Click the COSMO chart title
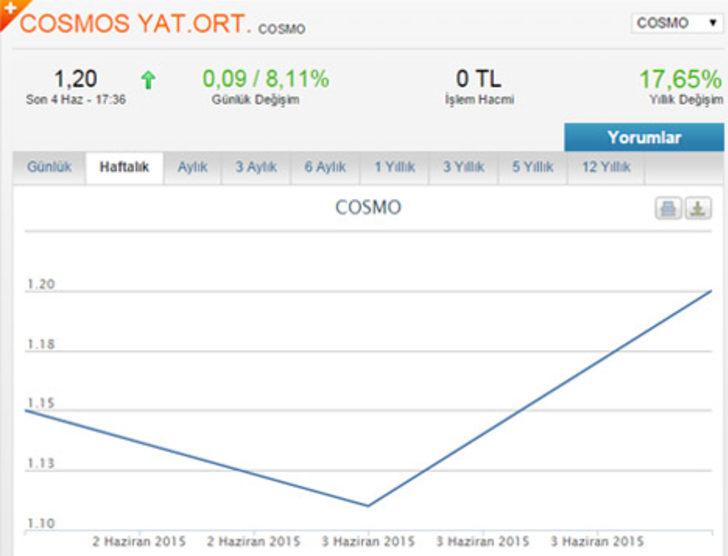 pos(368,208)
